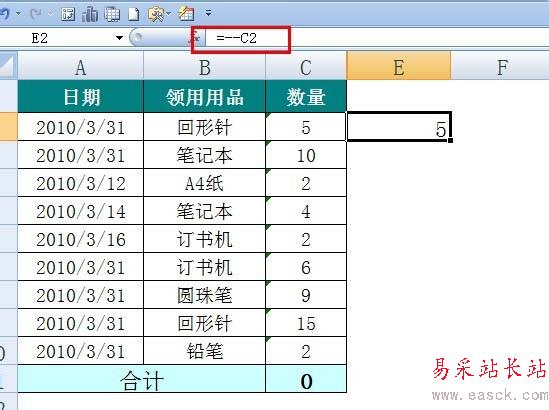Click the formula bar containing =--C2
The image size is (549, 410).
(x=376, y=37)
